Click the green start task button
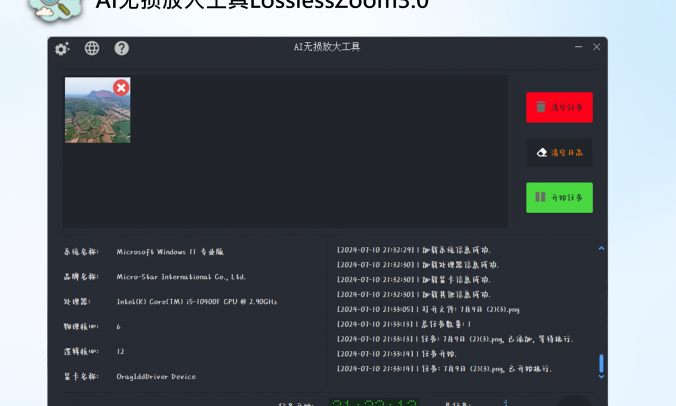Screen dimensions: 676x406 [x=559, y=197]
